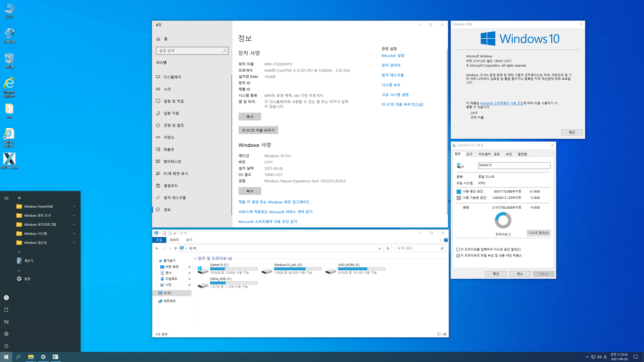
Task: Click 이 PC의 이름 바꾸기 button
Action: pos(258,130)
